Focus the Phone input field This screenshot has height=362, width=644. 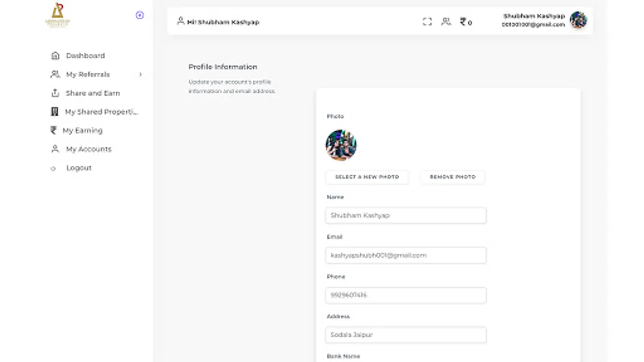pyautogui.click(x=406, y=295)
